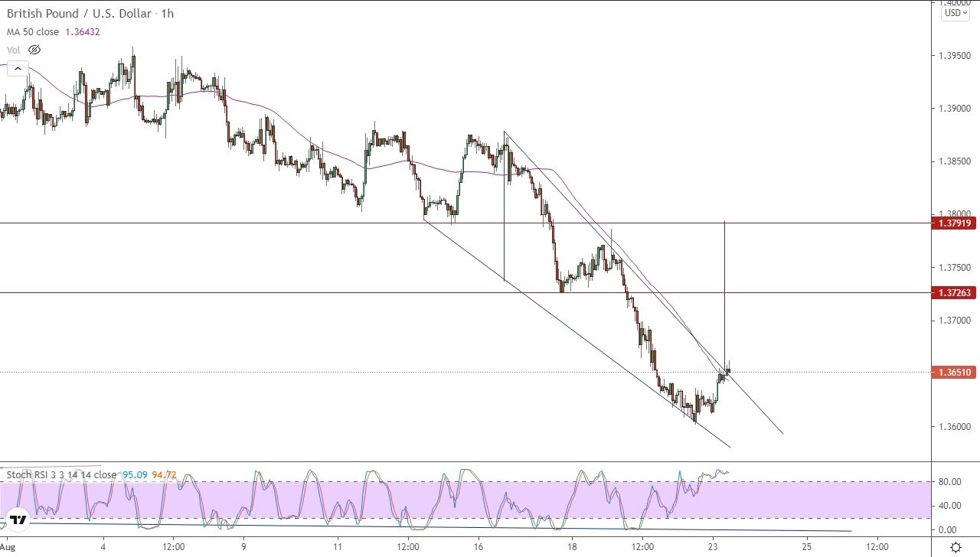
Task: Click the 1.39000 price axis label
Action: click(x=955, y=109)
